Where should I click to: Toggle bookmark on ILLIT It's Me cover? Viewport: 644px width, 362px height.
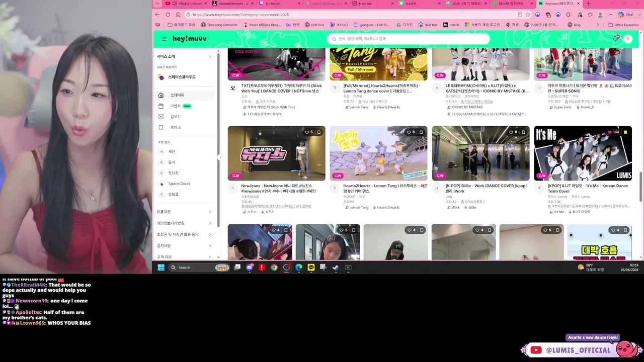click(x=625, y=132)
